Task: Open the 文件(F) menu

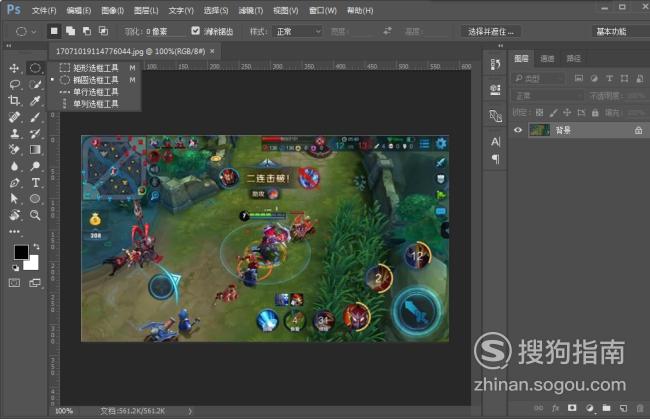Action: pos(44,10)
